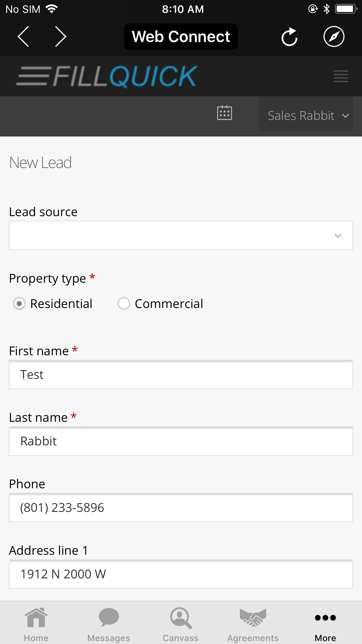Open the compass browser icon
The height and width of the screenshot is (644, 362).
click(x=334, y=37)
